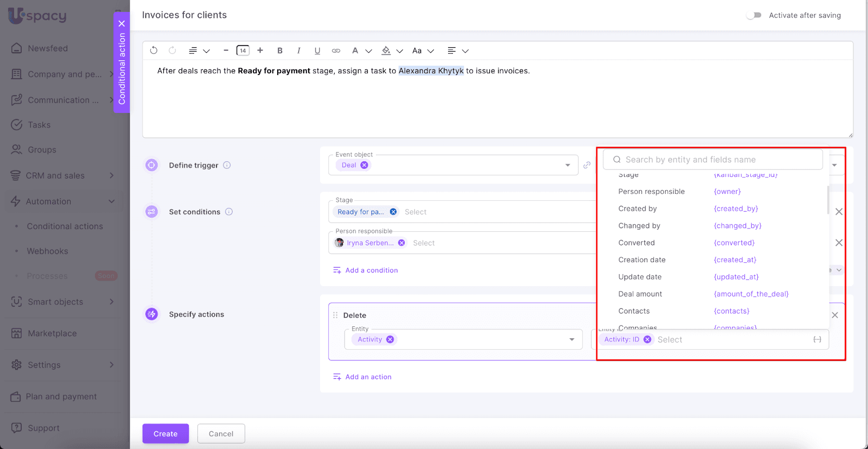Remove the Deal tag from Event object
Image resolution: width=868 pixels, height=449 pixels.
click(364, 165)
